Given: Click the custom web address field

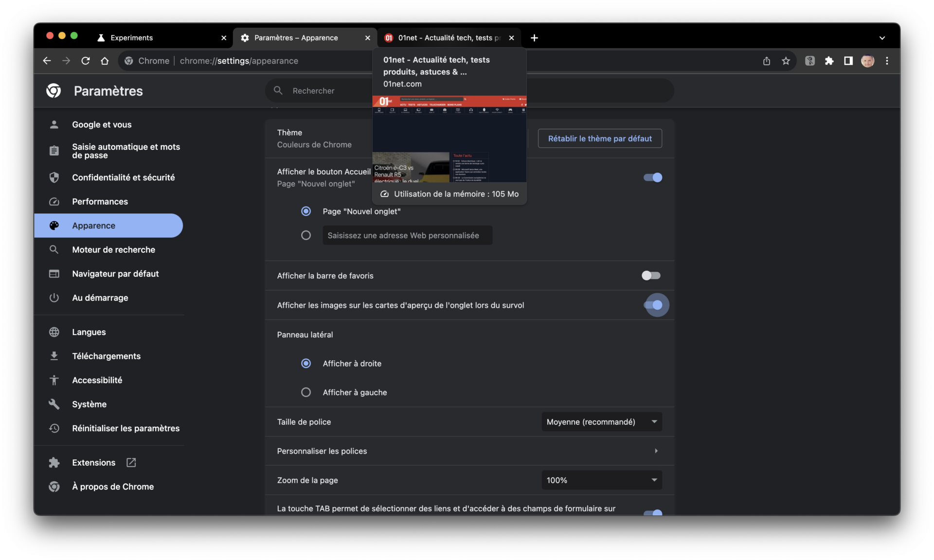Looking at the screenshot, I should pos(407,235).
